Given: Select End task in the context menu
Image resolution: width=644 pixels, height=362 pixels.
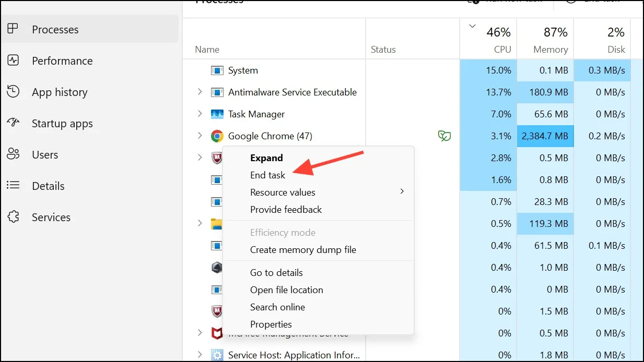Looking at the screenshot, I should tap(268, 175).
